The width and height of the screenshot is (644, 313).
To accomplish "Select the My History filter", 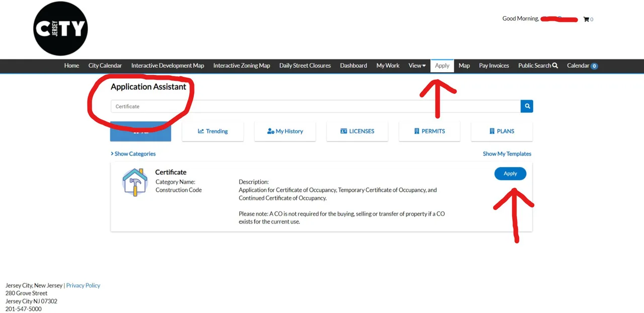I will (x=285, y=131).
